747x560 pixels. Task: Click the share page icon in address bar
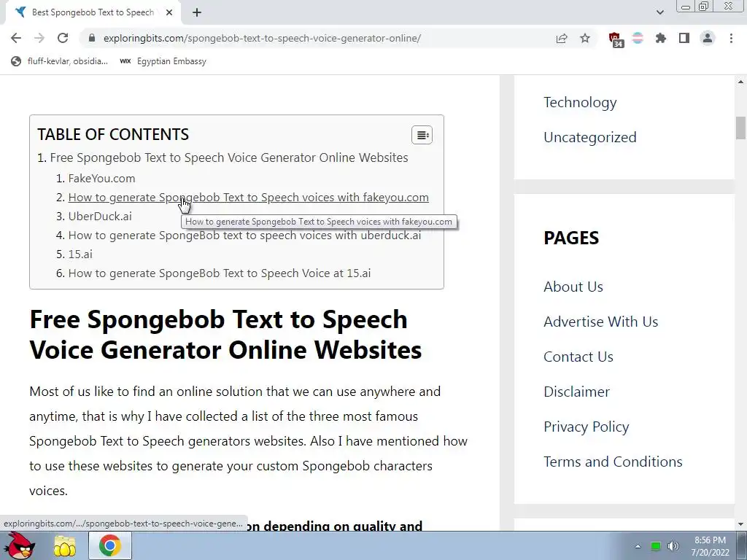pyautogui.click(x=562, y=38)
